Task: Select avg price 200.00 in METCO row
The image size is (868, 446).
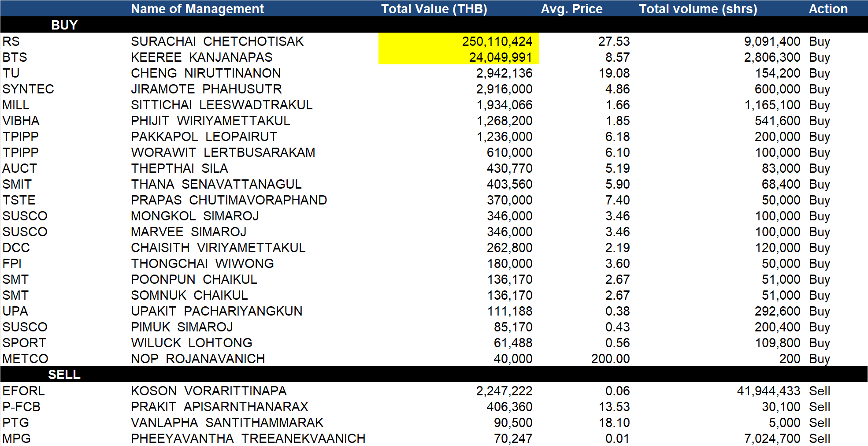Action: point(610,359)
